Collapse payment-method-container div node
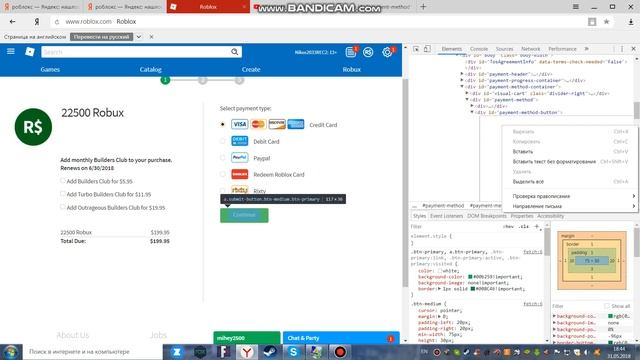640x360 pixels. click(462, 87)
